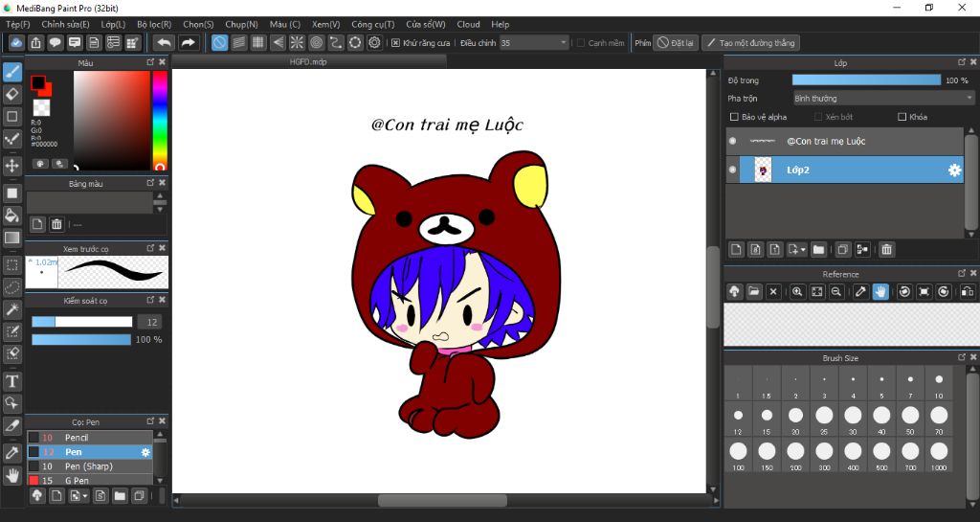Delete layer with trash icon
The width and height of the screenshot is (980, 522).
pyautogui.click(x=886, y=249)
